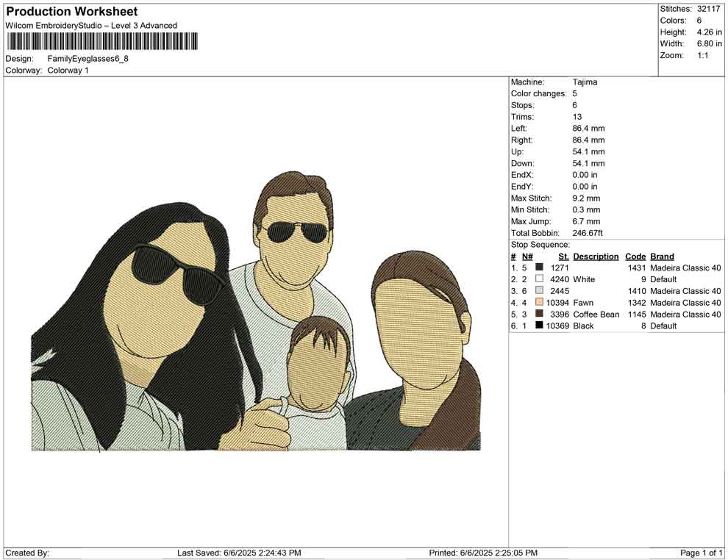Click the 'Stop Sequence:' label
The image size is (728, 560).
[540, 245]
